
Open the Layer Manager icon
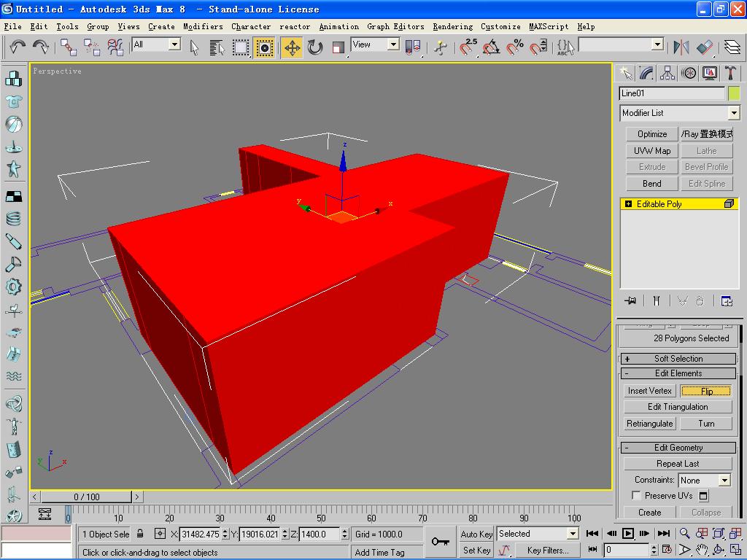[732, 47]
